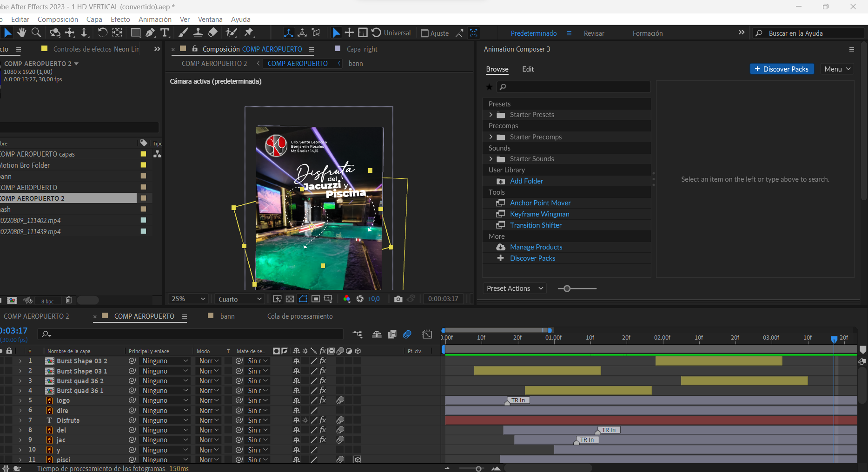Toggle the transparency grid in viewer
This screenshot has width=868, height=472.
pyautogui.click(x=290, y=299)
